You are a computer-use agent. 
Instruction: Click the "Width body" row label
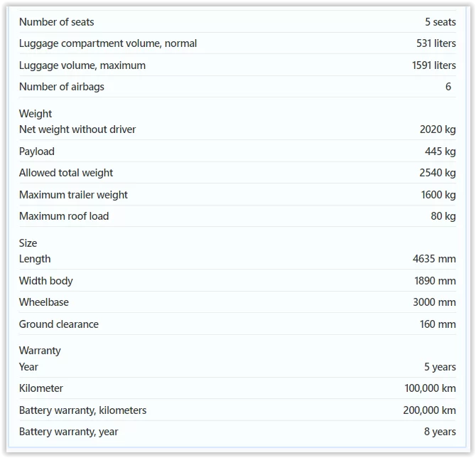(45, 281)
